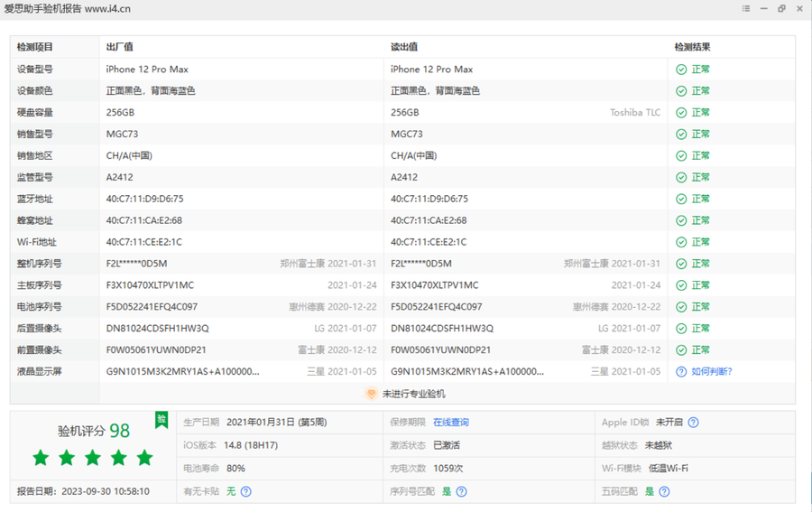Click the green check icon in 监管型号 row
Screen dimensions: 812x512
(x=681, y=177)
